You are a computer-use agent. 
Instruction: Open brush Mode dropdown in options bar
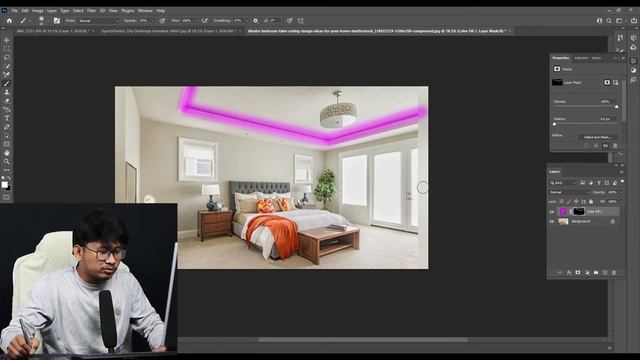click(98, 20)
